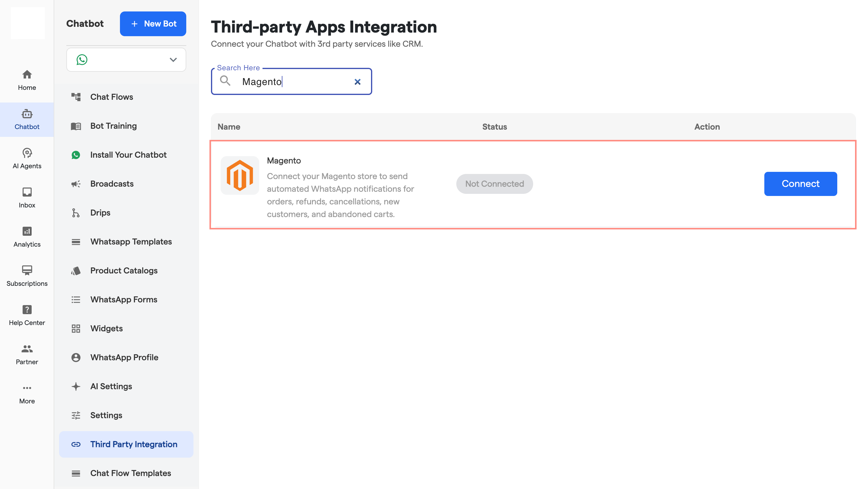Click the More ellipsis icon

[27, 388]
